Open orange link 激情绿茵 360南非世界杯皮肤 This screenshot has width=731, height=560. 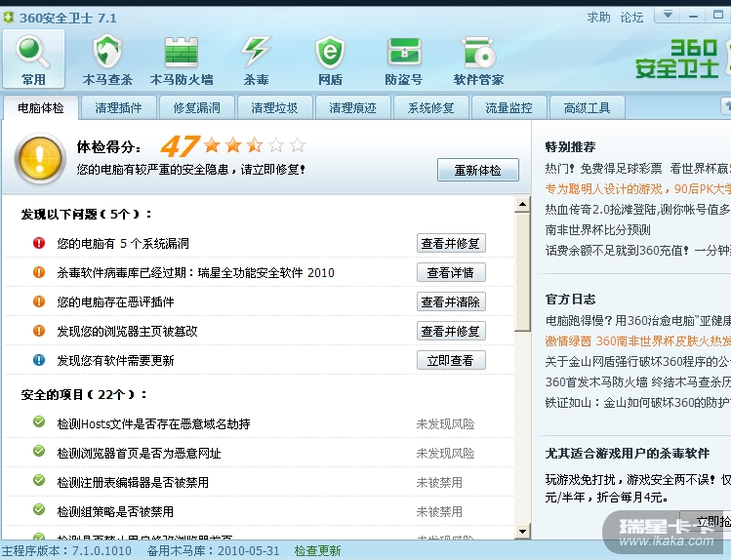pyautogui.click(x=637, y=341)
